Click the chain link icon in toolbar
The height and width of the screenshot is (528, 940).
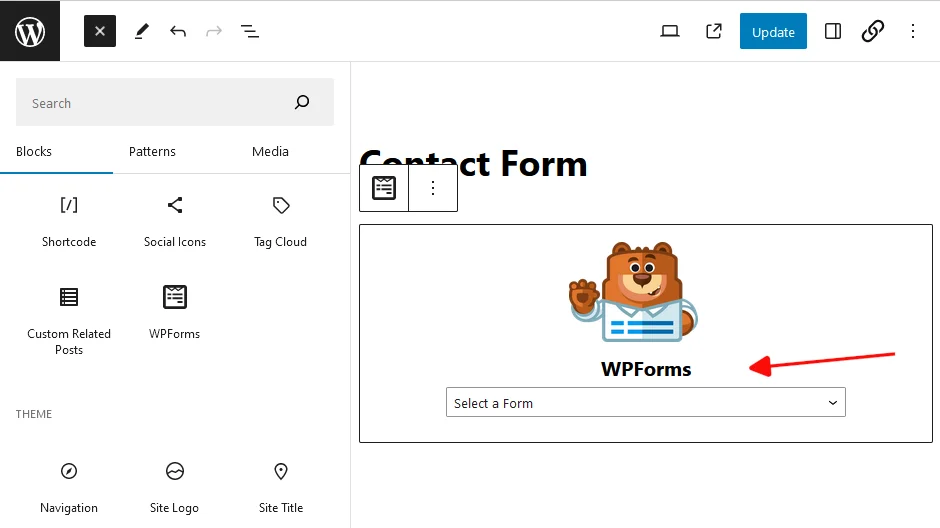tap(873, 31)
